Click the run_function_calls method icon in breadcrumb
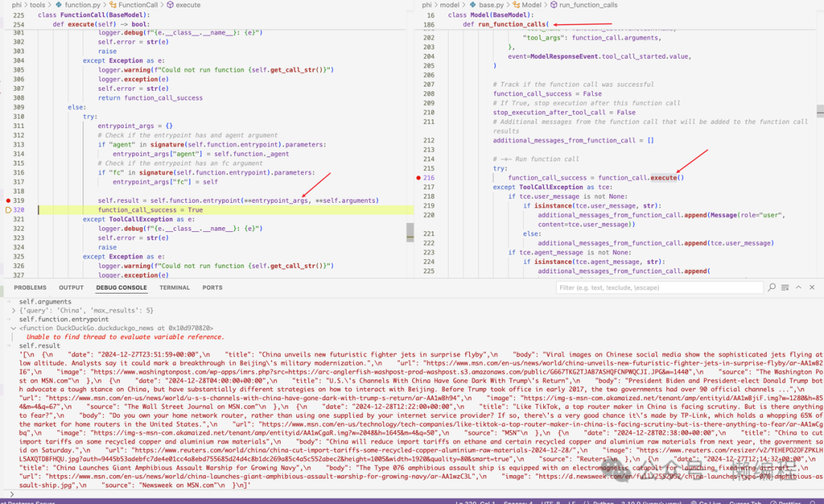The height and width of the screenshot is (504, 824). [552, 5]
